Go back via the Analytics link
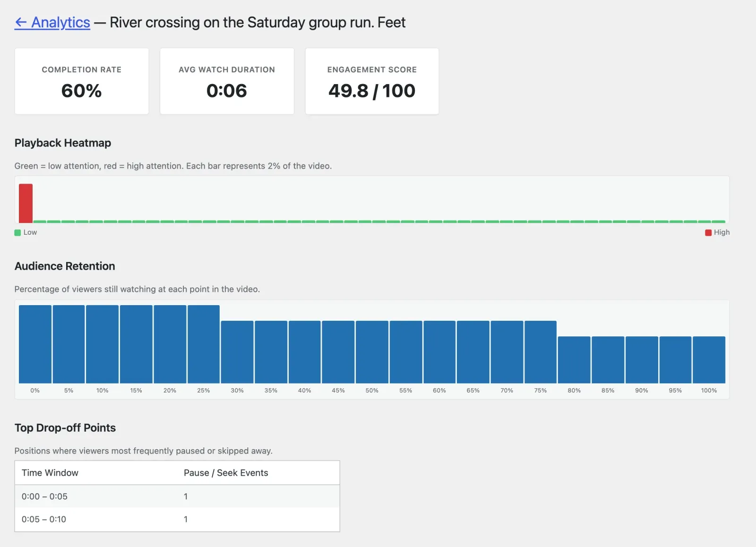 point(52,22)
